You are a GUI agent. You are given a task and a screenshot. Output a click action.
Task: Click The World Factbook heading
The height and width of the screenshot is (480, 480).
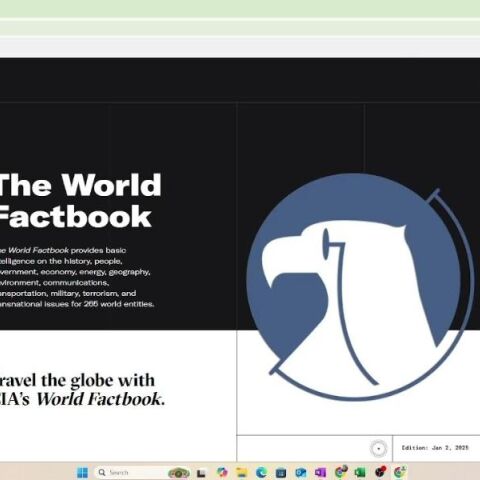(80, 201)
